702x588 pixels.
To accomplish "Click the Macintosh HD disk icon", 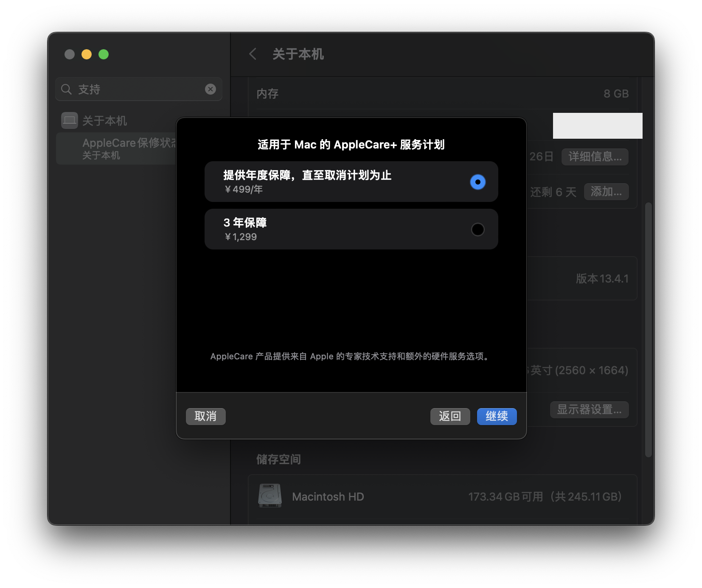I will [270, 496].
